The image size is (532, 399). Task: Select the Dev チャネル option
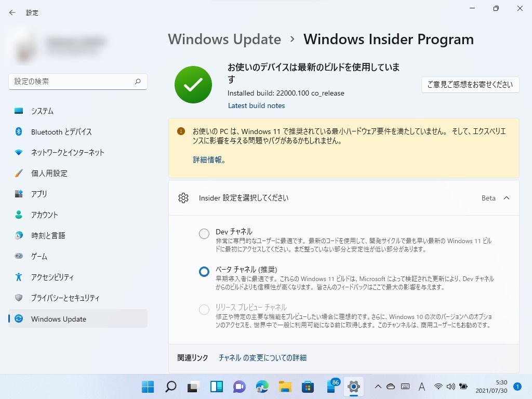[204, 234]
